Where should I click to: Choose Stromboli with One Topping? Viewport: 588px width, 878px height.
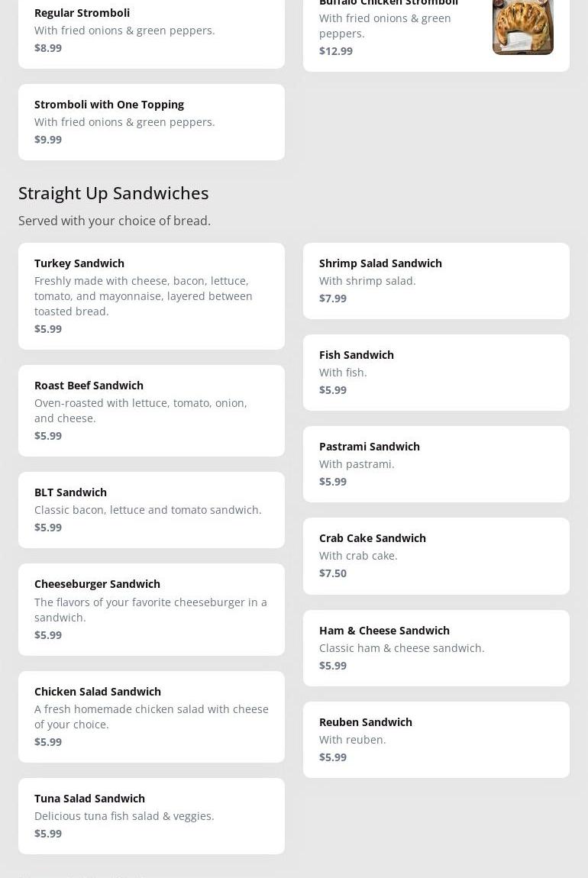coord(151,122)
